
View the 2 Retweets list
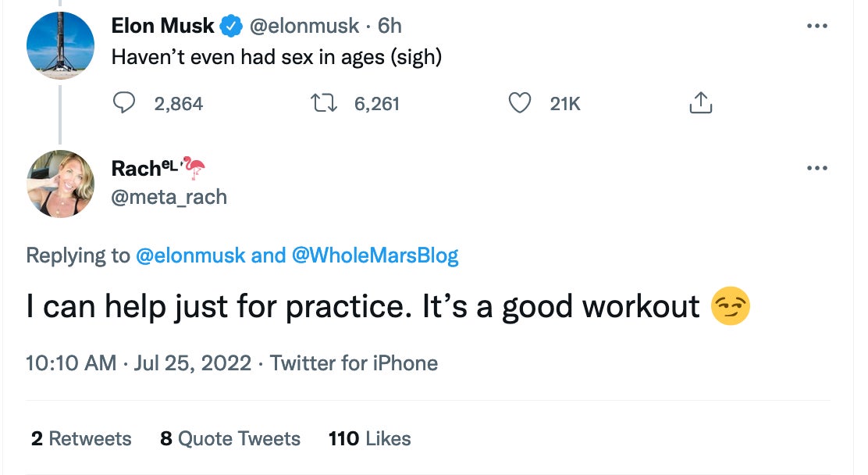tap(81, 438)
